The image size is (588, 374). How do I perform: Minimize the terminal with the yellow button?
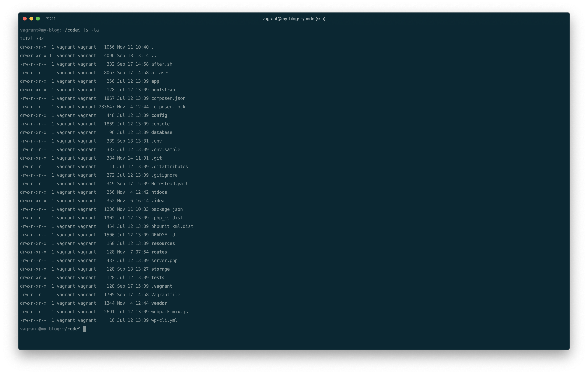(x=31, y=19)
